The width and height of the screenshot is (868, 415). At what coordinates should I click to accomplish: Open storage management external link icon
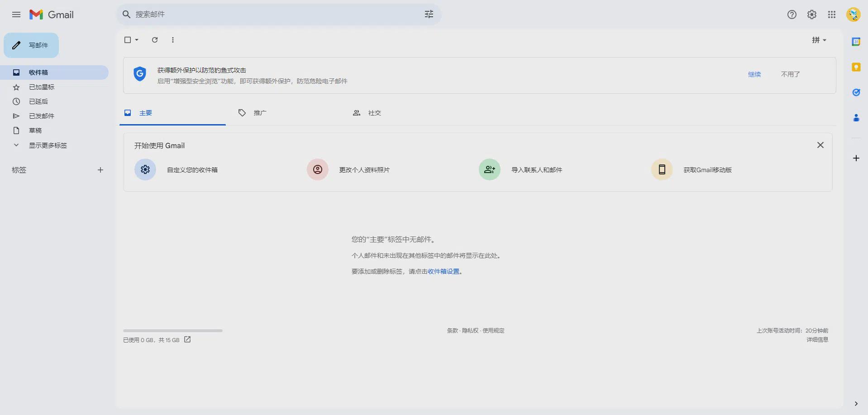click(187, 339)
